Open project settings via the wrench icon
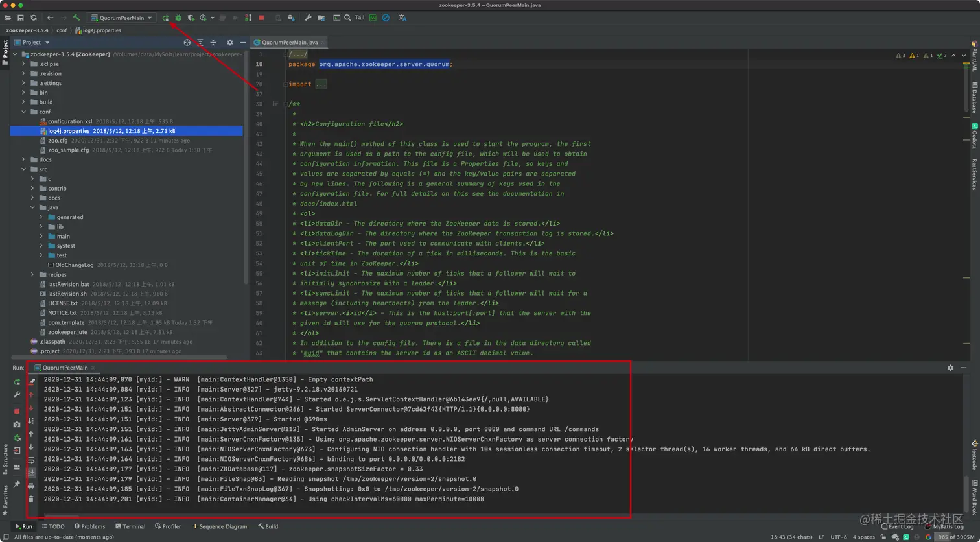This screenshot has width=980, height=542. coord(308,18)
